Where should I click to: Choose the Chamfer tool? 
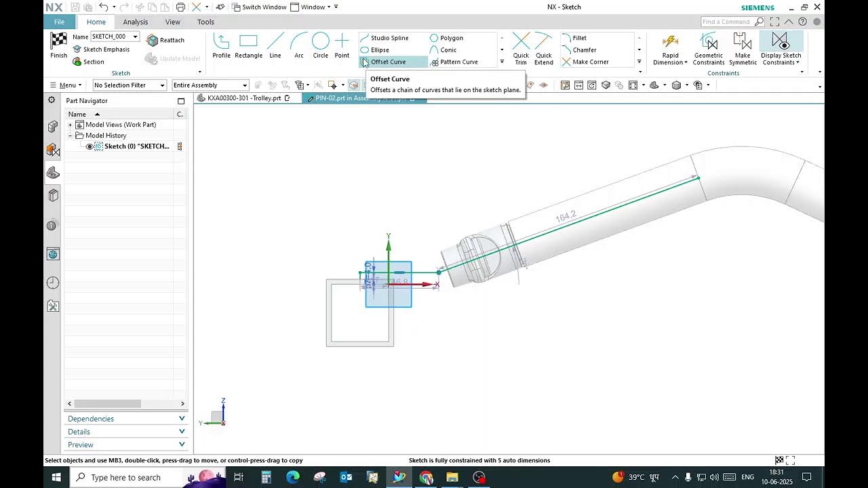[579, 50]
